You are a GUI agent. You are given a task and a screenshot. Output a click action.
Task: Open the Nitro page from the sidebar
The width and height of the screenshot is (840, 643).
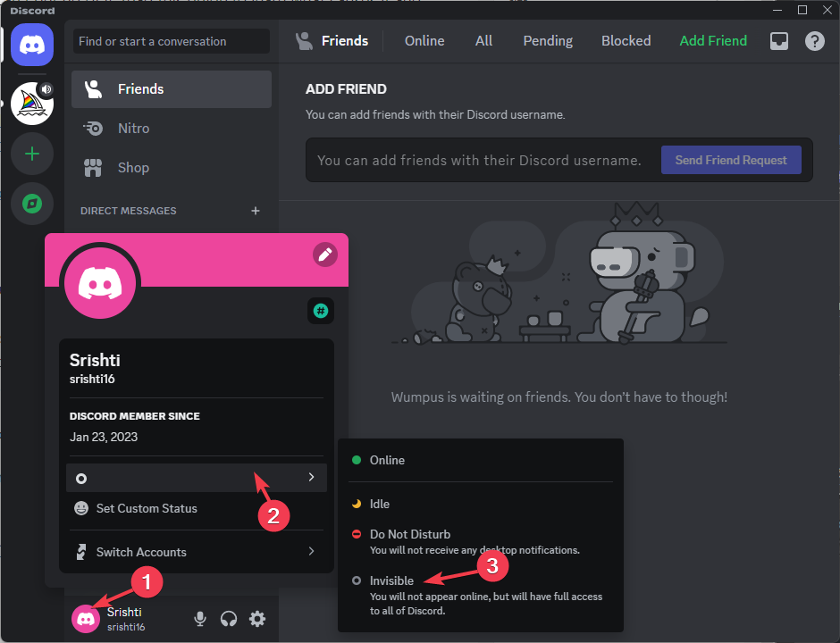click(x=134, y=128)
